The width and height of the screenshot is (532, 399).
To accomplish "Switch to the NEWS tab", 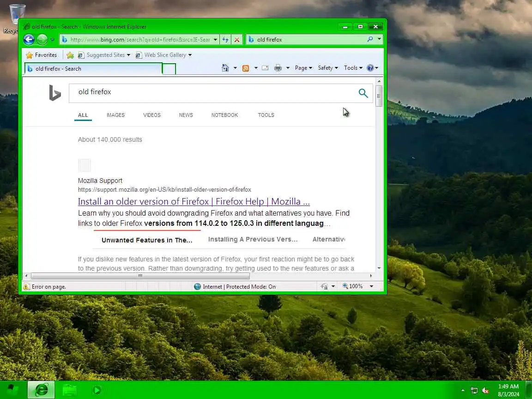I will pos(186,115).
